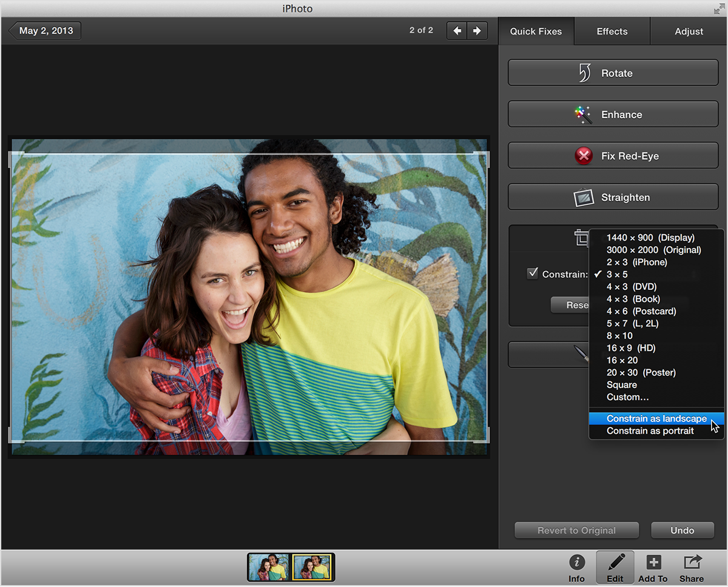Uncheck the Constrain checkbox

click(x=533, y=273)
